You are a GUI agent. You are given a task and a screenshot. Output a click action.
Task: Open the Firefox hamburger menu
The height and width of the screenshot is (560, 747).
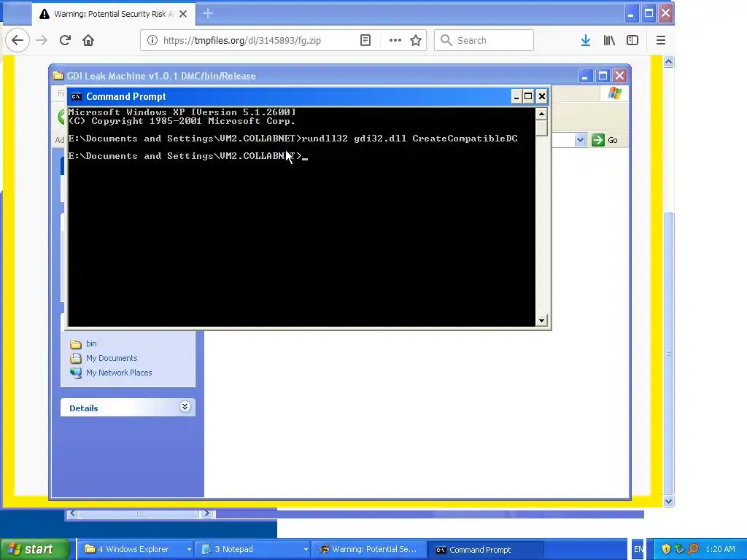(x=661, y=41)
